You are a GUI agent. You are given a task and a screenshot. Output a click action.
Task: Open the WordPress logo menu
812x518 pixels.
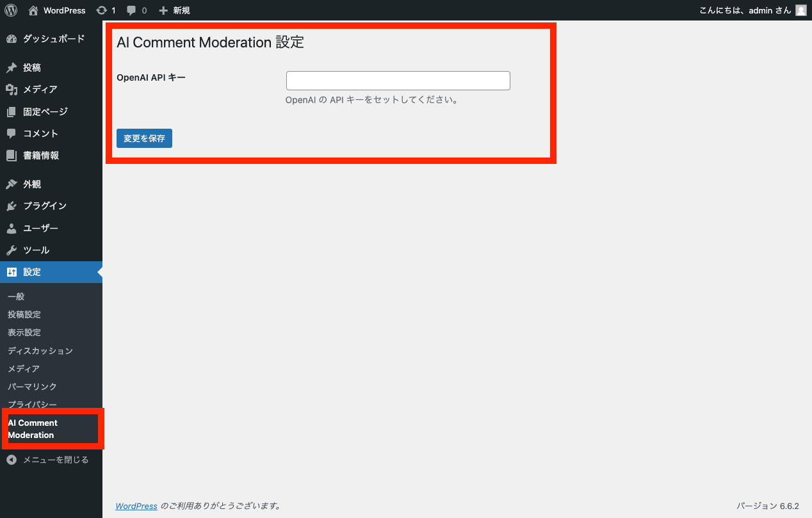click(11, 10)
